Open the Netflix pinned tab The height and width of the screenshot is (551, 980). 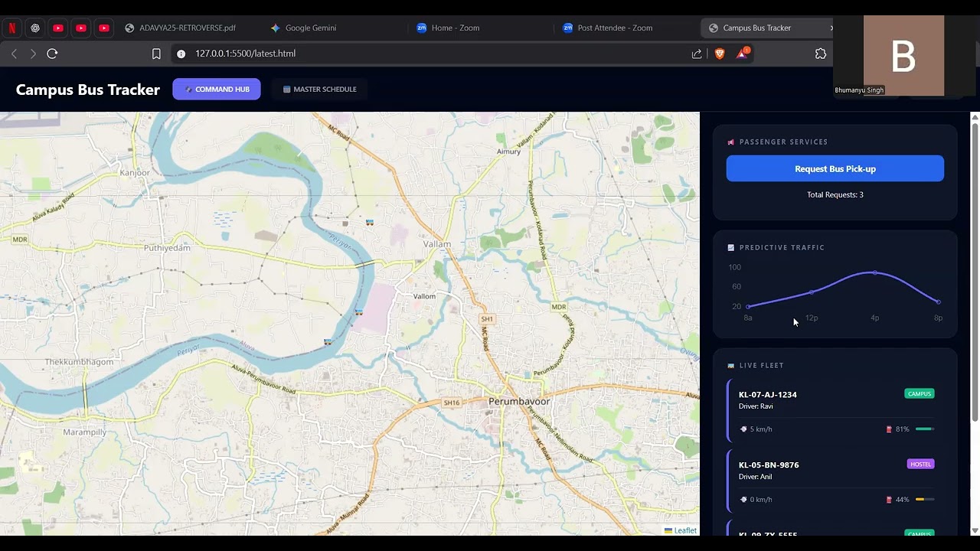(x=12, y=28)
